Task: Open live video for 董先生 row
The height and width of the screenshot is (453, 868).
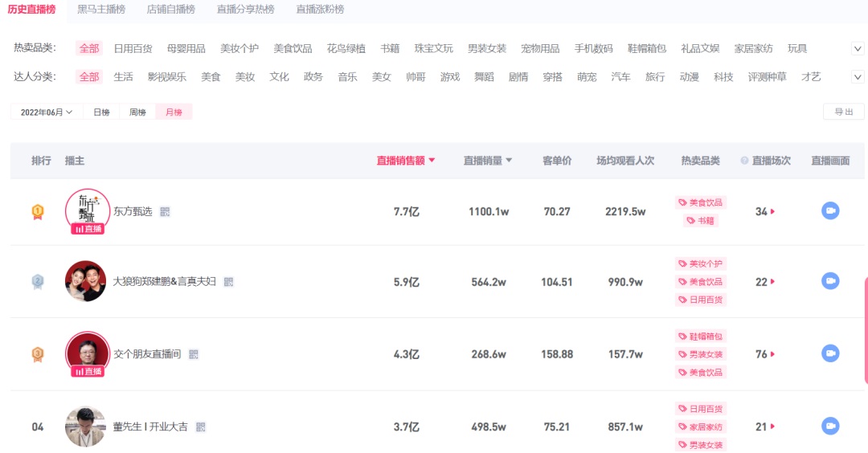Action: pos(830,426)
